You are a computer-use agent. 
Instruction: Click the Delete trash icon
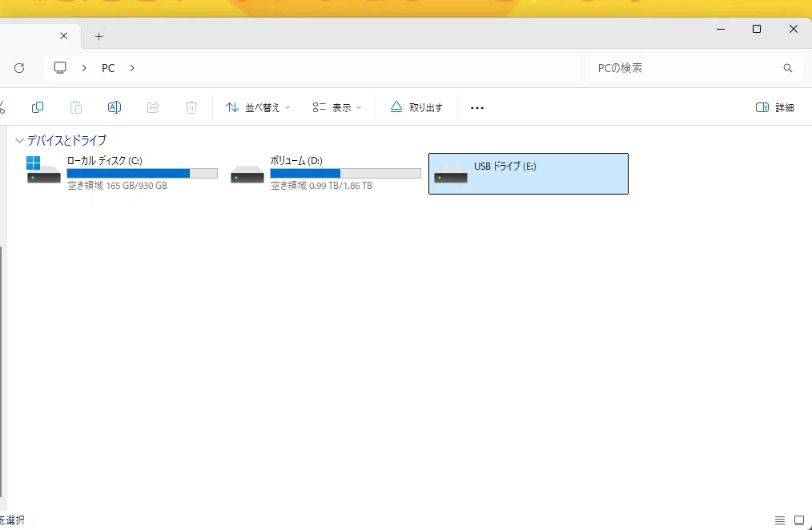tap(191, 107)
